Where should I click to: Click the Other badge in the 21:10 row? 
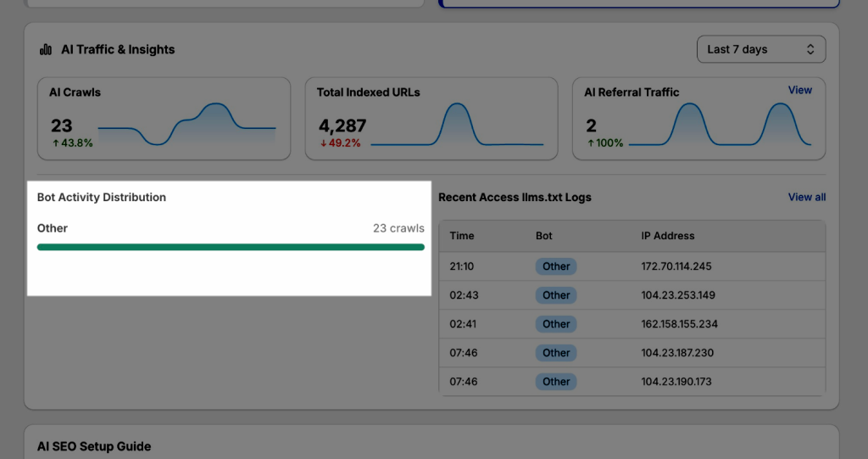(556, 266)
